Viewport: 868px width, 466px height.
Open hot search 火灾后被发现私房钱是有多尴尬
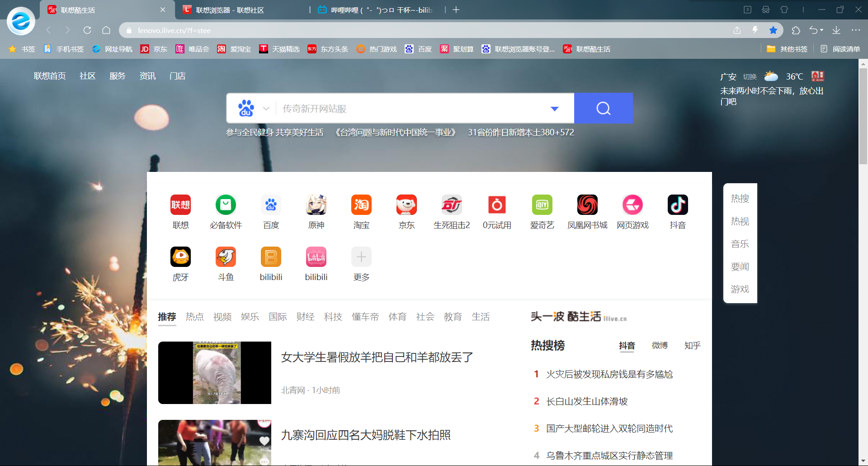click(609, 374)
